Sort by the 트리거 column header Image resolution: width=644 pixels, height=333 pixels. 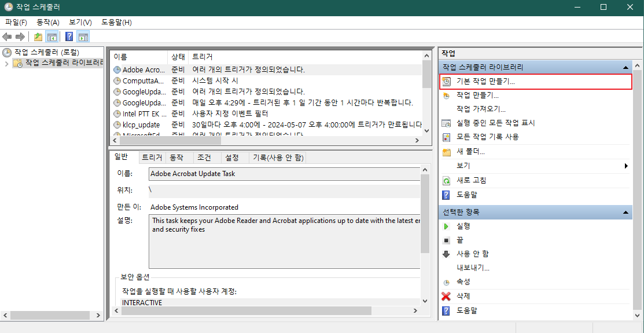coord(305,56)
